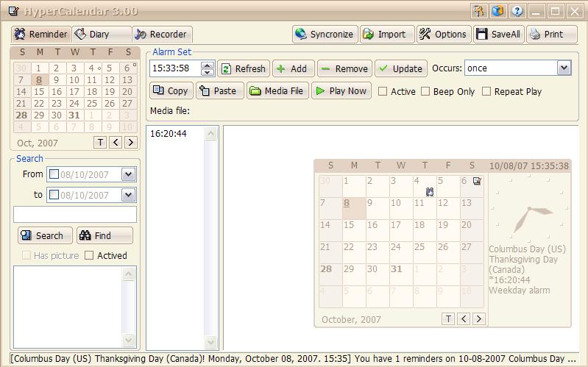Image resolution: width=588 pixels, height=367 pixels.
Task: Click the alarm time spinner arrows
Action: [x=208, y=68]
